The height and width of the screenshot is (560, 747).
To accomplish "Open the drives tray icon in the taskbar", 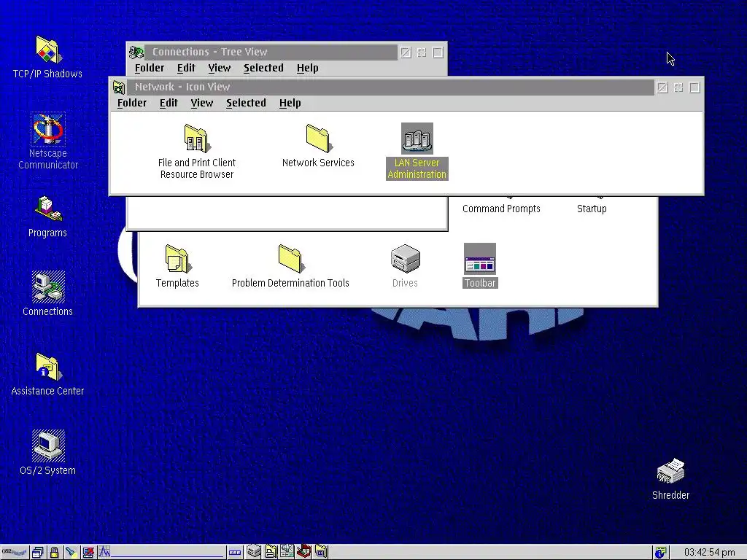I will tap(253, 551).
